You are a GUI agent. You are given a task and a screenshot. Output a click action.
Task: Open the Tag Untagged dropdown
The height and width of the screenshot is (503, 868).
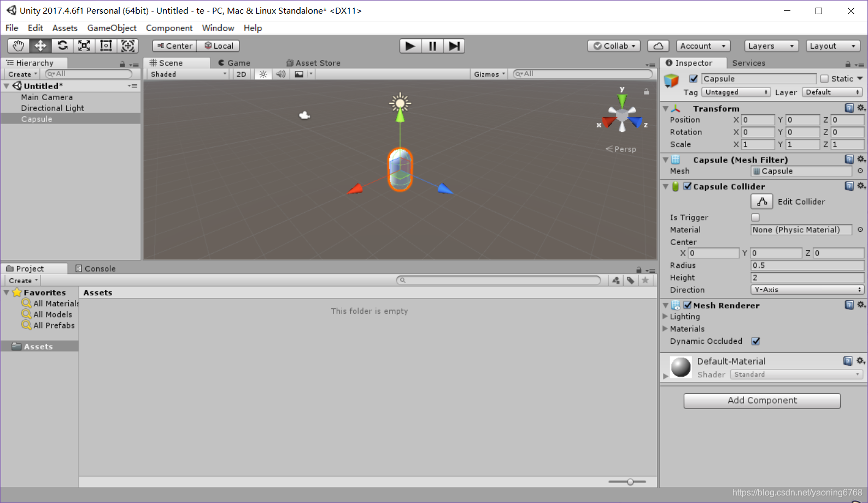pyautogui.click(x=736, y=92)
